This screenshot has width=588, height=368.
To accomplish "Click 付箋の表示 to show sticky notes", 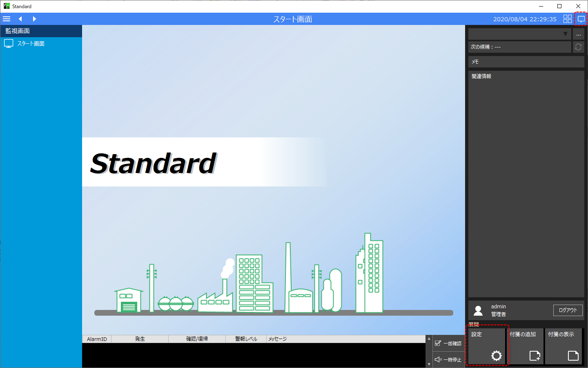I will [x=563, y=346].
